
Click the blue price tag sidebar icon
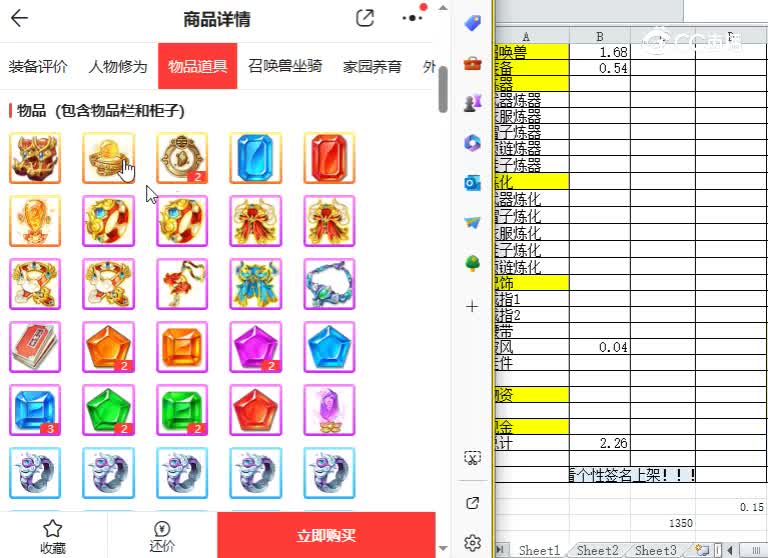point(473,23)
